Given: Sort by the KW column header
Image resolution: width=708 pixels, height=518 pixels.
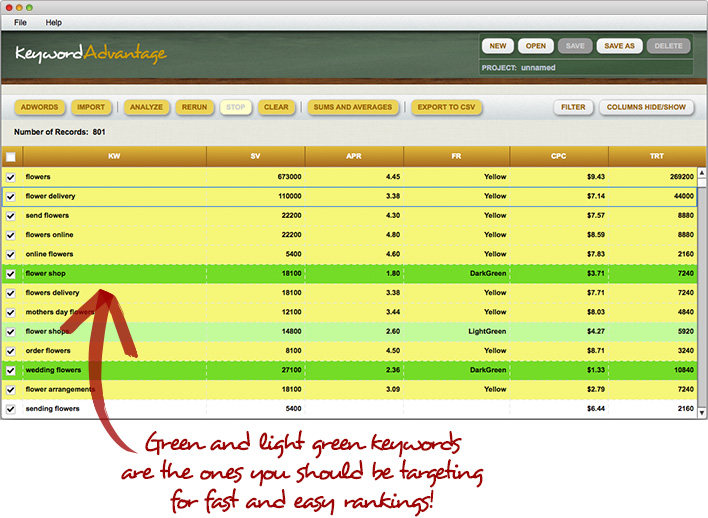Looking at the screenshot, I should click(x=114, y=156).
